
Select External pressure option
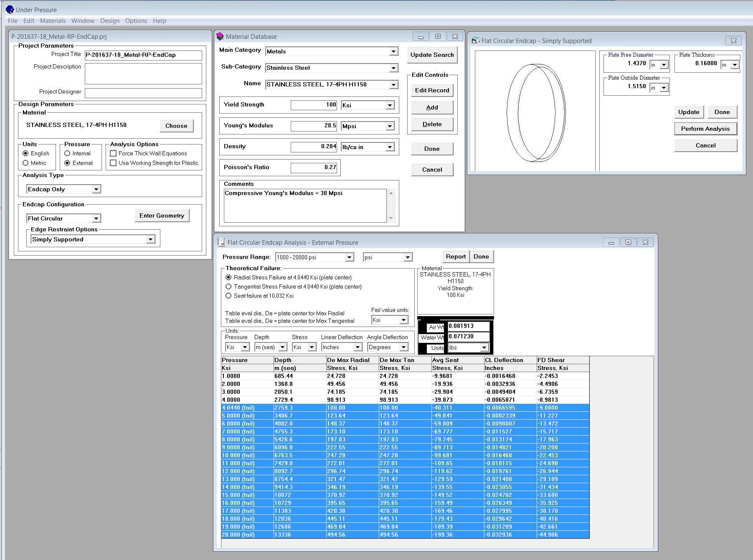(67, 163)
